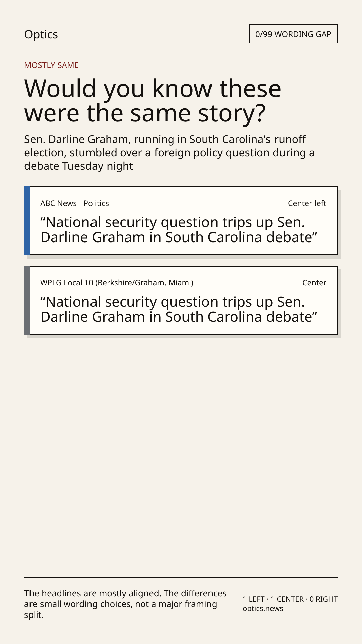Click the Center bias label
This screenshot has height=644, width=362.
(x=314, y=283)
